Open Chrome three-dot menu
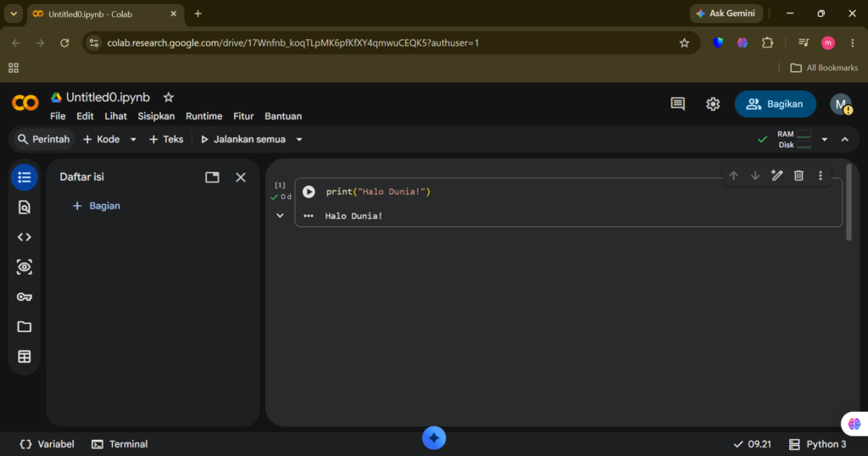 853,42
